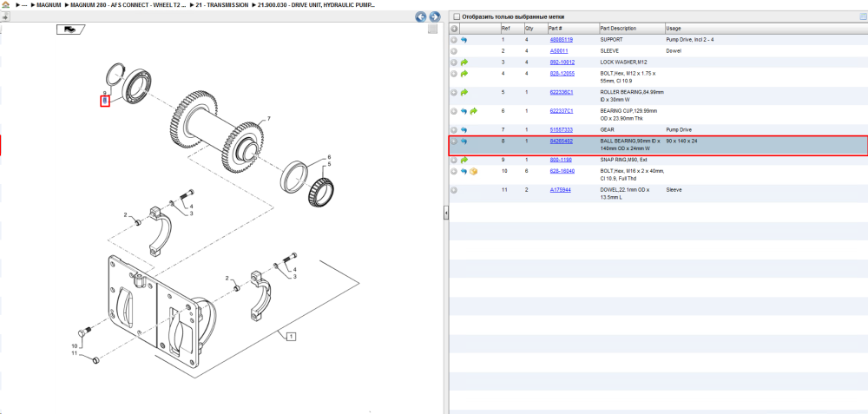This screenshot has width=868, height=414.
Task: Open 21.900.030 - DRIVE UNIT breadcrumb
Action: pyautogui.click(x=317, y=4)
